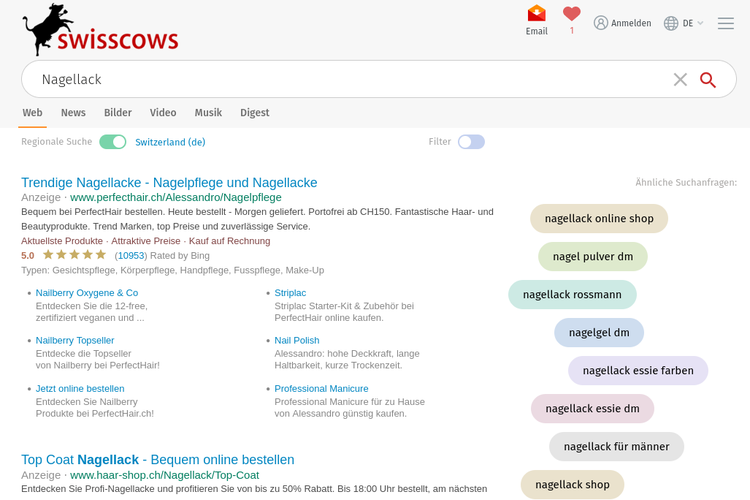Viewport: 750px width, 500px height.
Task: Click the five-star rating icons
Action: (x=74, y=255)
